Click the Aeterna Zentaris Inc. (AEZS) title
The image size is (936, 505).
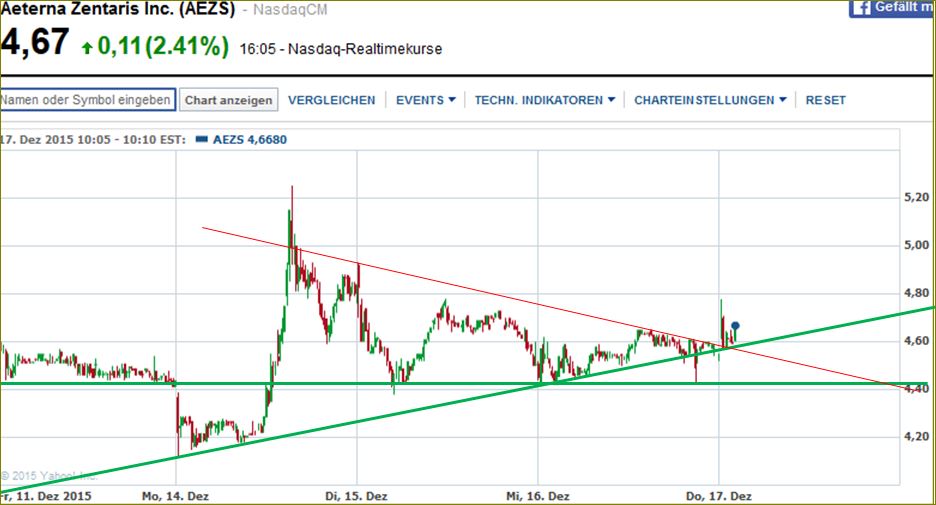pyautogui.click(x=118, y=8)
